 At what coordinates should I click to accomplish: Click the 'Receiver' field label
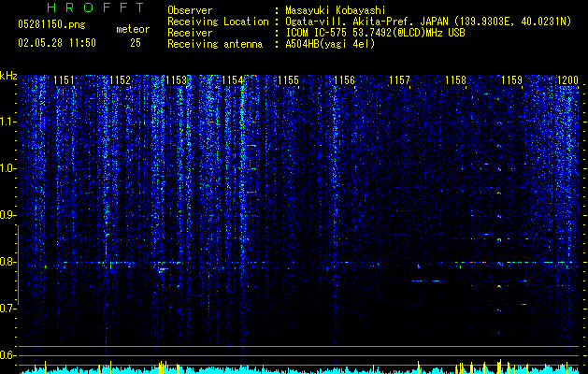tap(190, 33)
